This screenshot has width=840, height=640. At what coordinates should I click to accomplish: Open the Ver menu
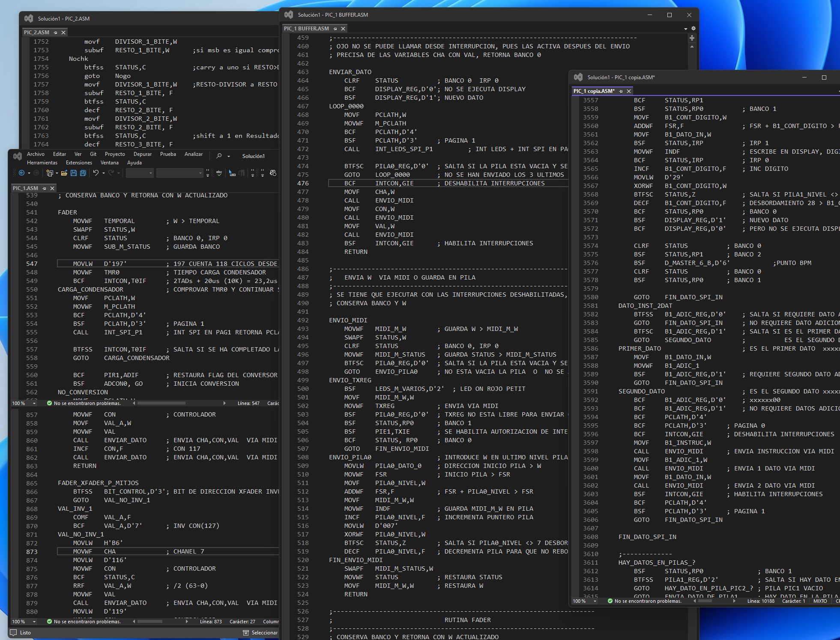click(78, 154)
